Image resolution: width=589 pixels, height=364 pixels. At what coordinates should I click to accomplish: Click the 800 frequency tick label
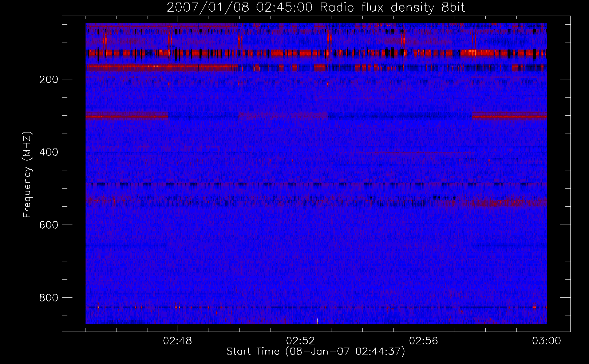(49, 298)
